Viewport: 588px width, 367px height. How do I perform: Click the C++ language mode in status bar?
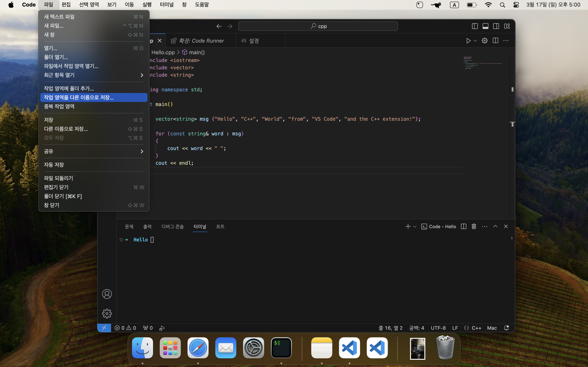point(476,328)
